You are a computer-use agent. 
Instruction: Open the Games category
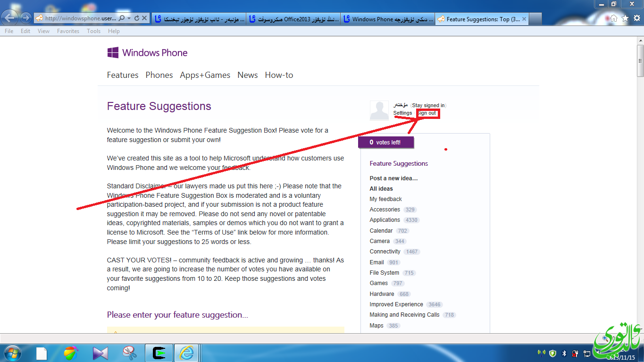[379, 283]
